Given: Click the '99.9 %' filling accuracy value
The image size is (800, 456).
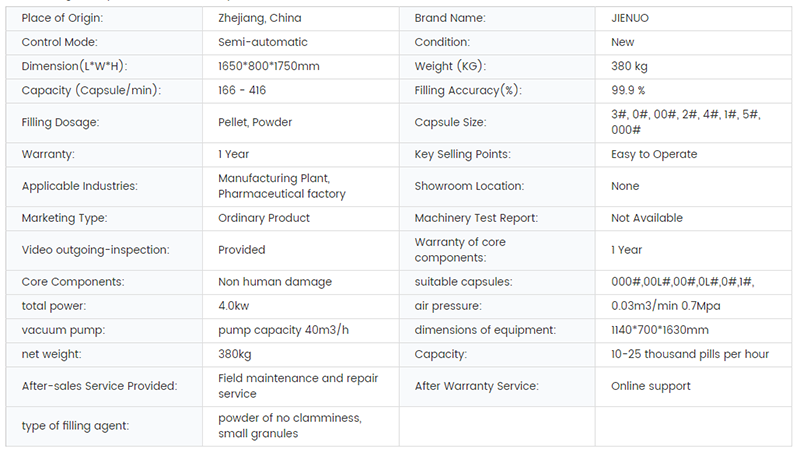Looking at the screenshot, I should point(631,90).
